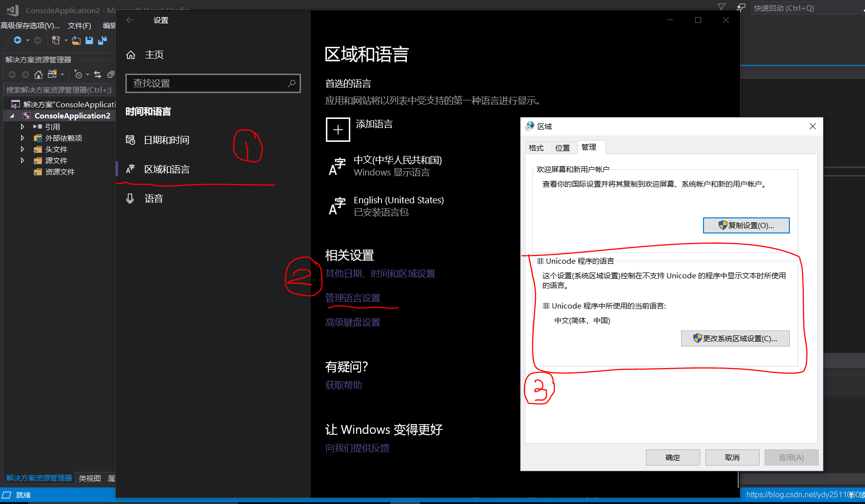This screenshot has height=504, width=865.
Task: Click the ConsoleApplication2 project icon in the tree
Action: coord(26,116)
